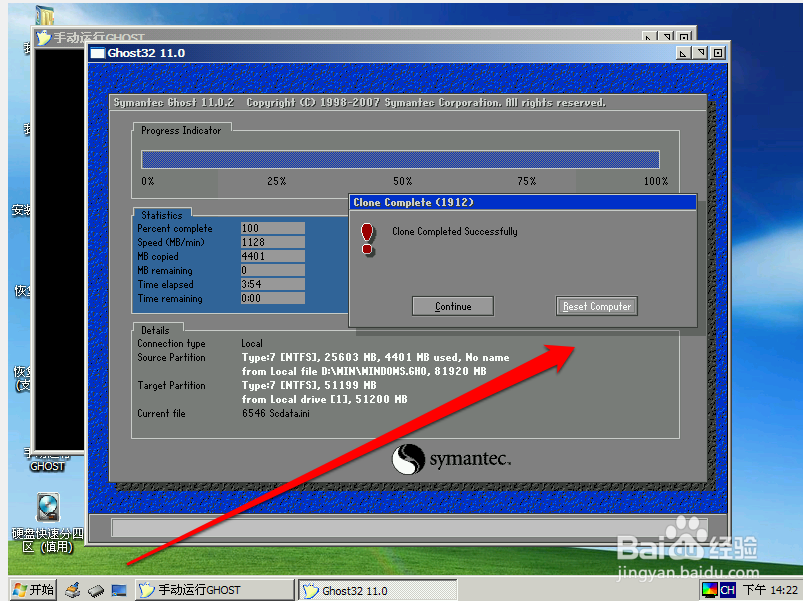The image size is (803, 601).
Task: Click the status bar field at window bottom
Action: coord(410,528)
